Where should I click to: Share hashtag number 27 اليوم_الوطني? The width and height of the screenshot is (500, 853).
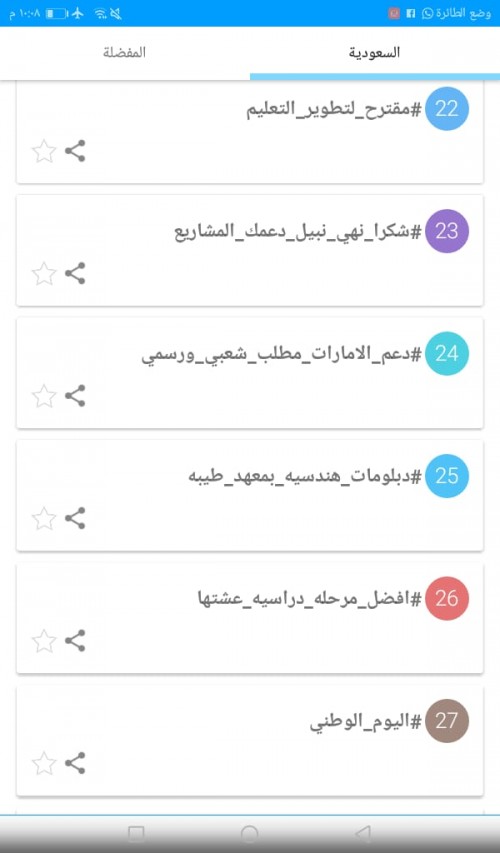click(75, 763)
